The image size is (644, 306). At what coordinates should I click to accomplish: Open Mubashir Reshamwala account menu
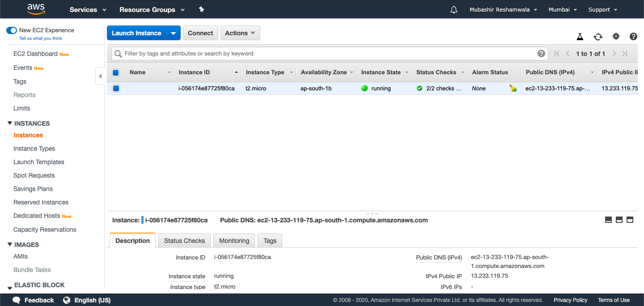503,9
